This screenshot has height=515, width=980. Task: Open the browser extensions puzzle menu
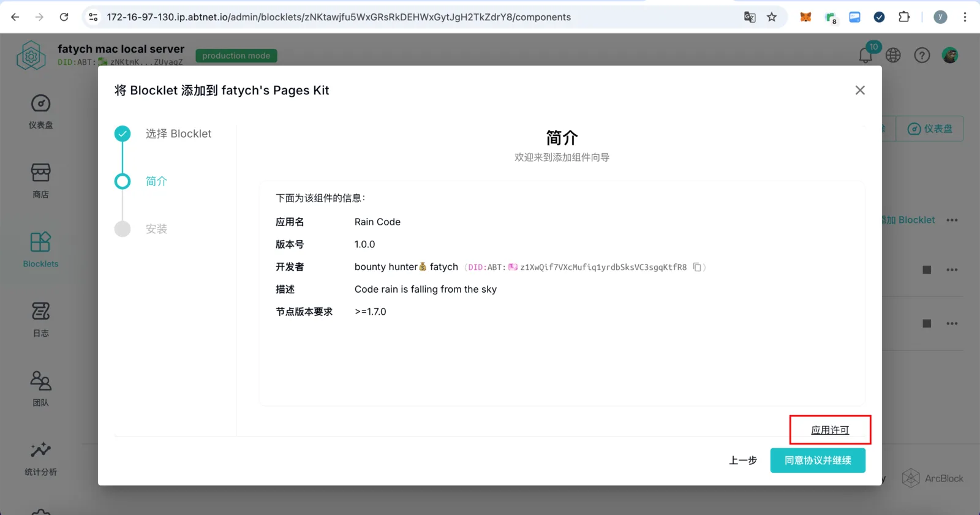[x=904, y=17]
